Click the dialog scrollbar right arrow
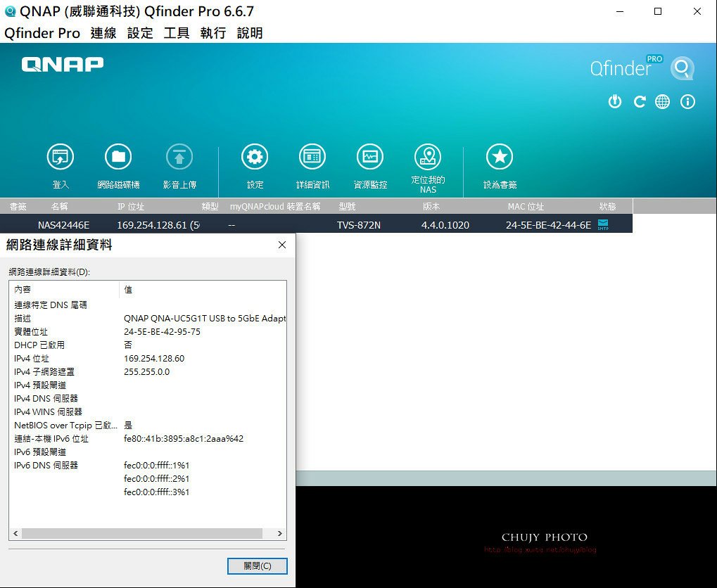The image size is (717, 588). (280, 534)
